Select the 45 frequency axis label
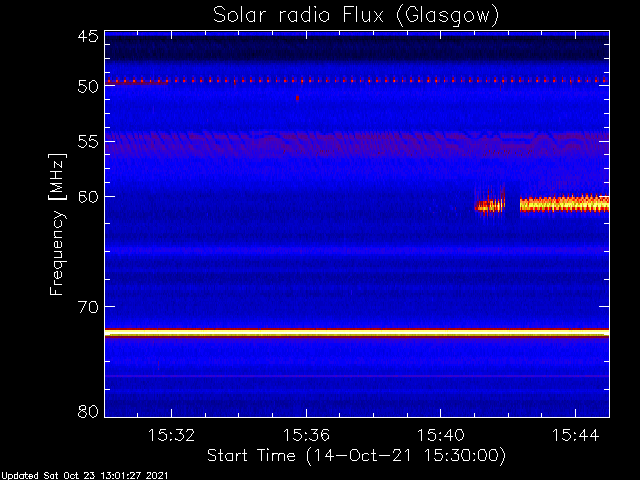The image size is (640, 480). click(88, 37)
